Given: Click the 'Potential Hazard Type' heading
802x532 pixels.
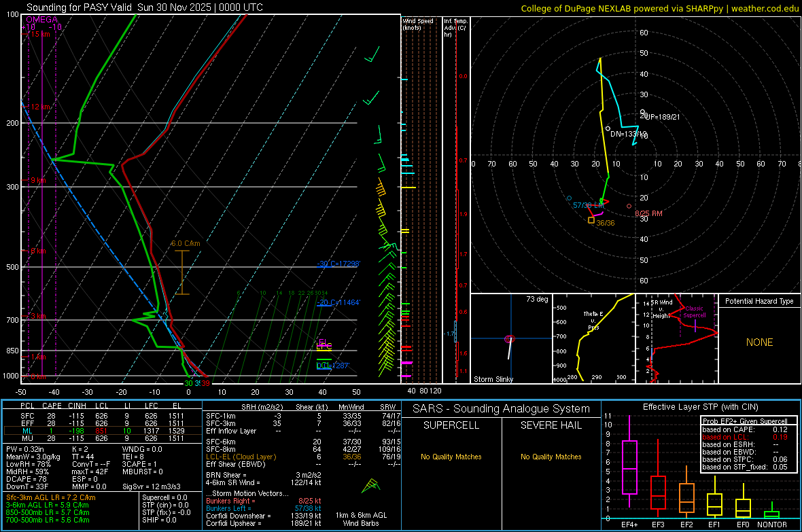Looking at the screenshot, I should (759, 301).
